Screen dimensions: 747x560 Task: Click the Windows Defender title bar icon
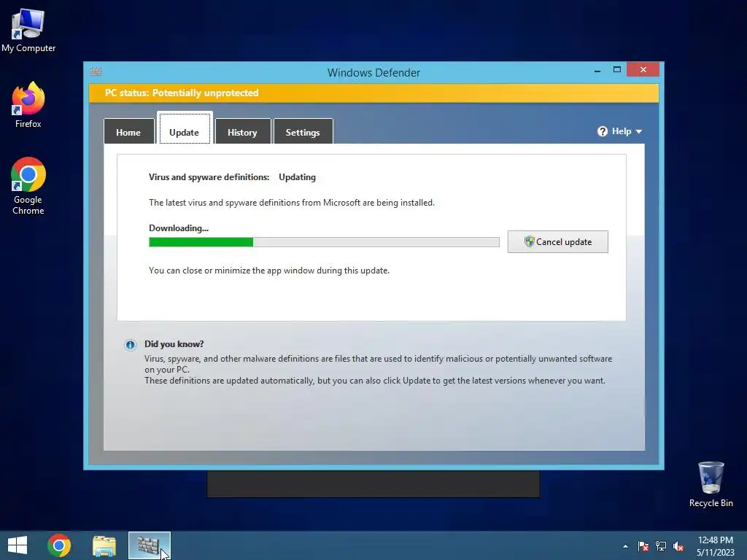tap(96, 71)
